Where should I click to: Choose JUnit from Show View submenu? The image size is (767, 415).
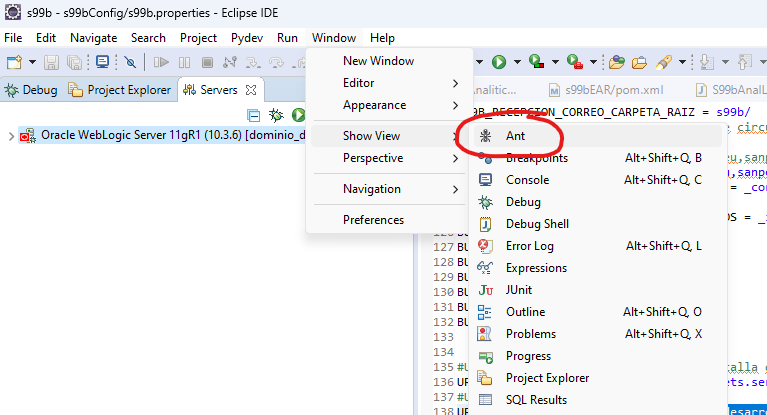point(597,290)
